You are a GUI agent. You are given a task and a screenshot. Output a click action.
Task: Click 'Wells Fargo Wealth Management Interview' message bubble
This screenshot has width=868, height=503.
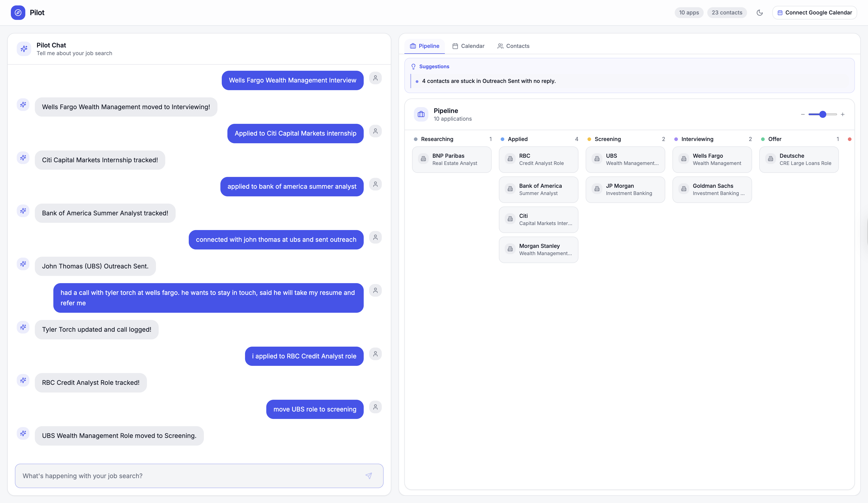point(292,80)
